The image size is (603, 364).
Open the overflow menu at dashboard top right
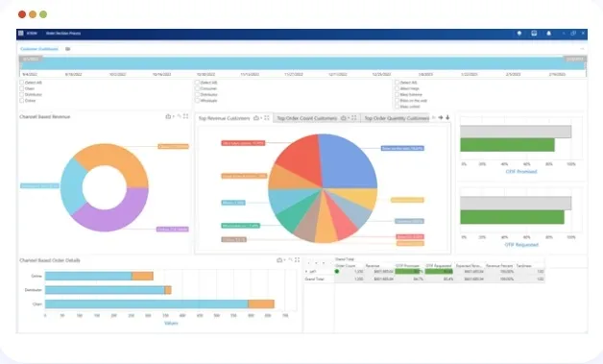(x=582, y=49)
